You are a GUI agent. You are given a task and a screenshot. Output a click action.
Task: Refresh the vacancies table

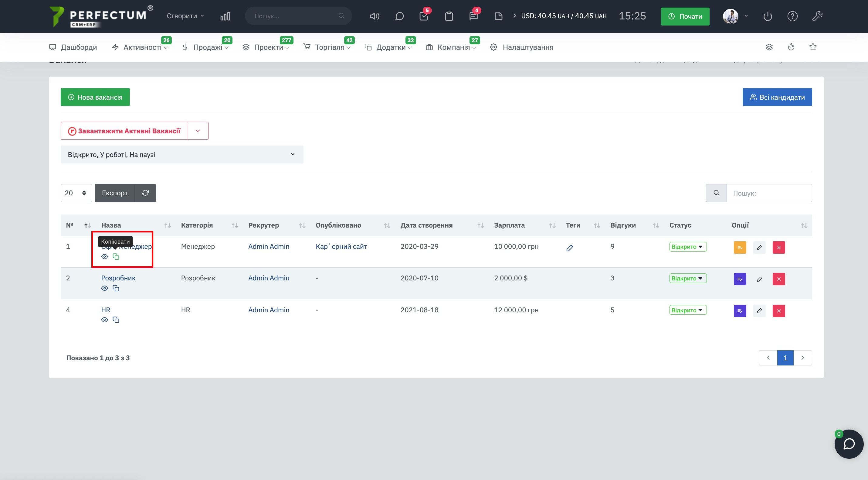pyautogui.click(x=145, y=193)
